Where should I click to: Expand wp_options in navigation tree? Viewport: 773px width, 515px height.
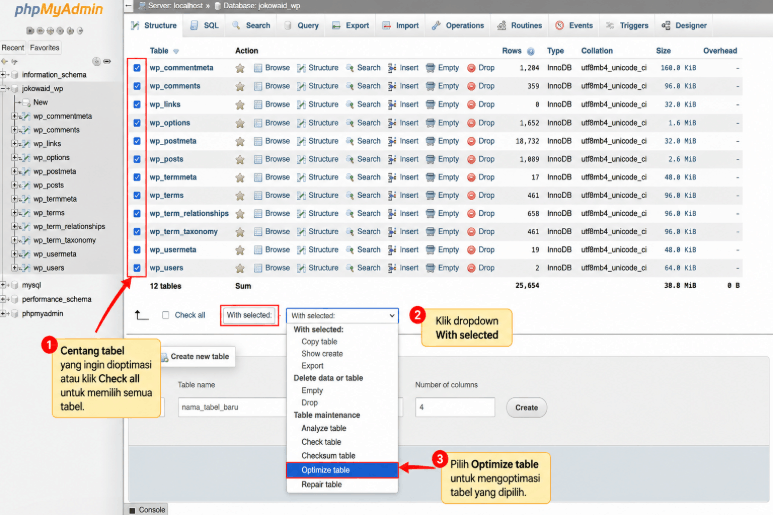tap(14, 158)
